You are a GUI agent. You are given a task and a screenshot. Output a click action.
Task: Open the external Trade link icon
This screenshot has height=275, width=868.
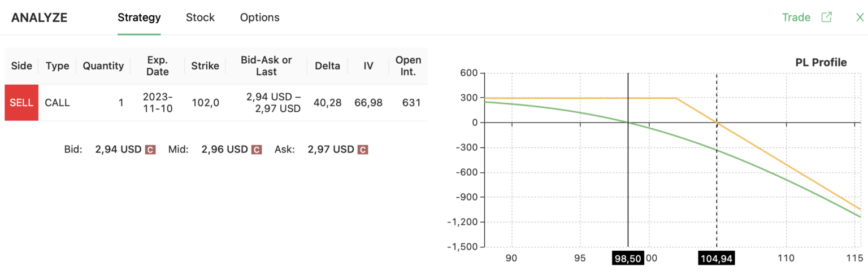point(826,17)
